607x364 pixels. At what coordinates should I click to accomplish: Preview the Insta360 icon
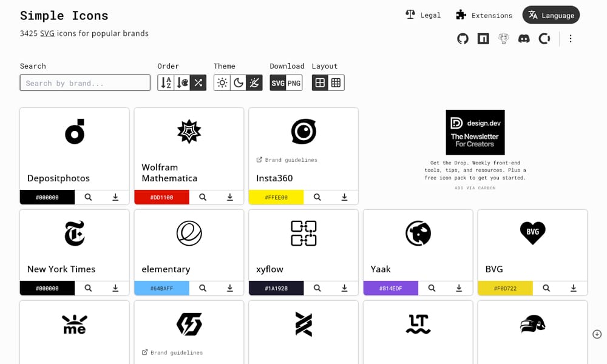tap(317, 197)
